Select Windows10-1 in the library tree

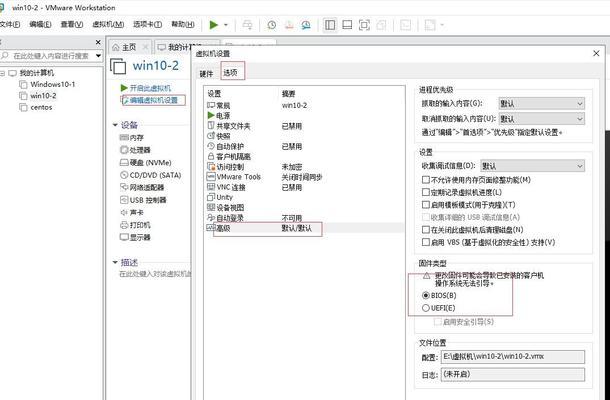pyautogui.click(x=47, y=84)
